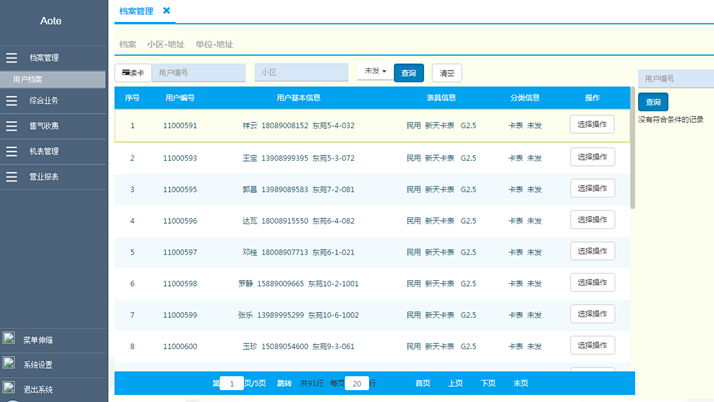Close the 档案管理 tab with the X

coord(167,10)
